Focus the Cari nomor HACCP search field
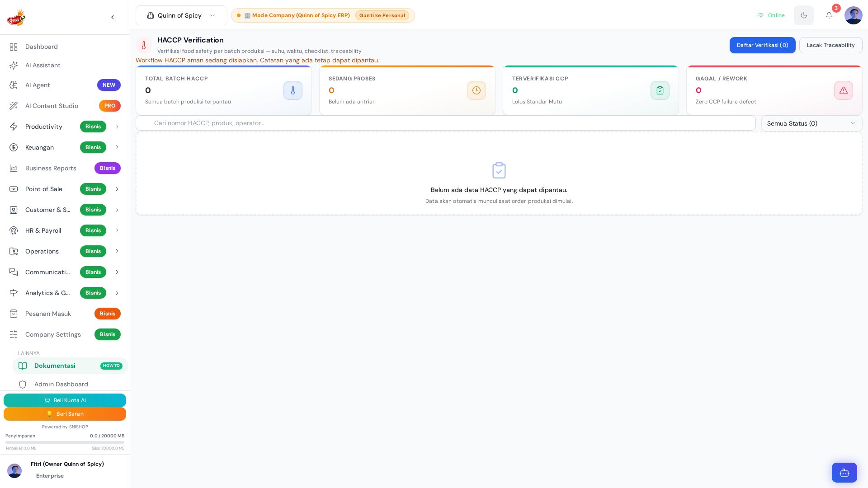The width and height of the screenshot is (868, 488). (x=446, y=123)
